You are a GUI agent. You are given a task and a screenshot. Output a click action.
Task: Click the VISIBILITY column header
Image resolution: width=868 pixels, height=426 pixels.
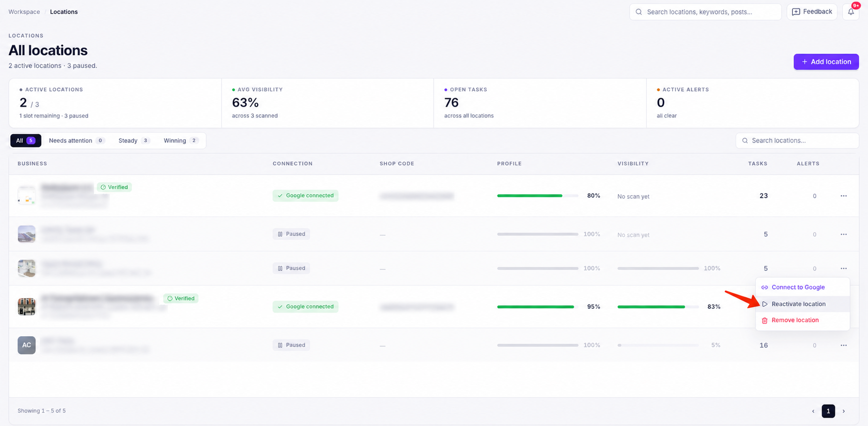pos(633,164)
